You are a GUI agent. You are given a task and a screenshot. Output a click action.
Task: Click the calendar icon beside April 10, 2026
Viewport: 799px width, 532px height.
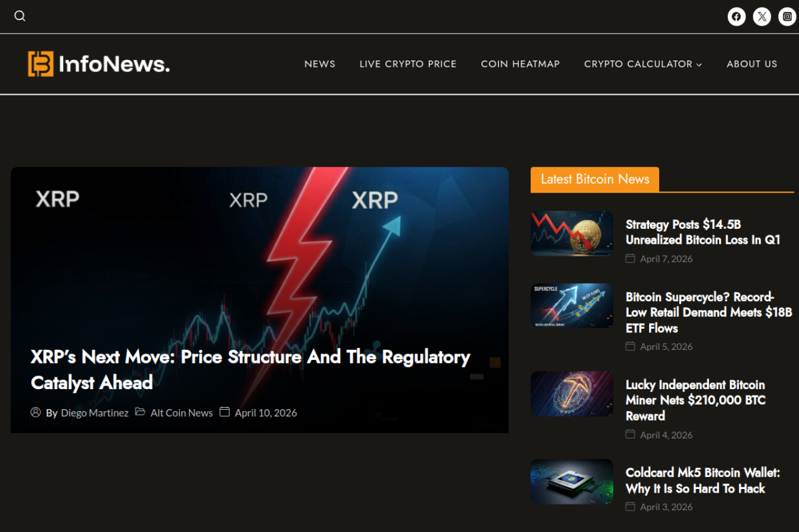(x=225, y=412)
